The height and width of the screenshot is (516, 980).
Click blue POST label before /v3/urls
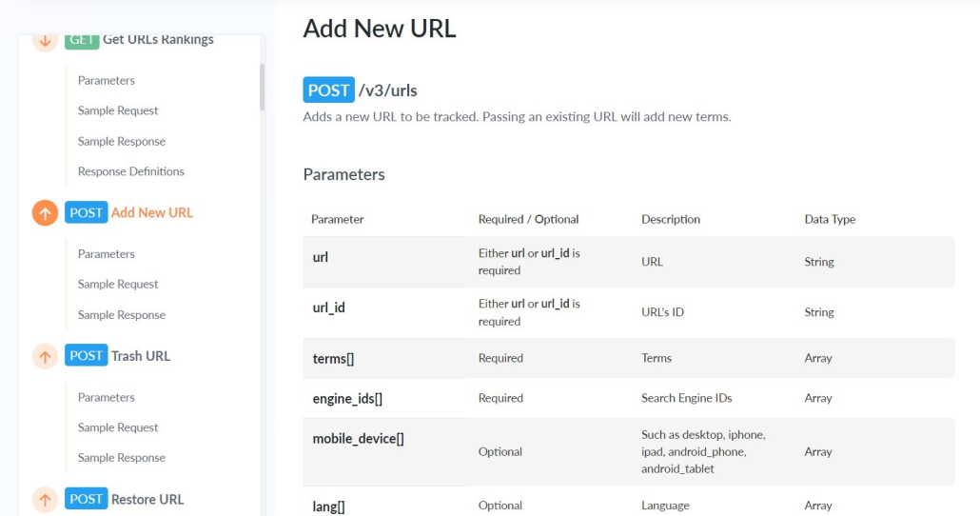point(329,90)
